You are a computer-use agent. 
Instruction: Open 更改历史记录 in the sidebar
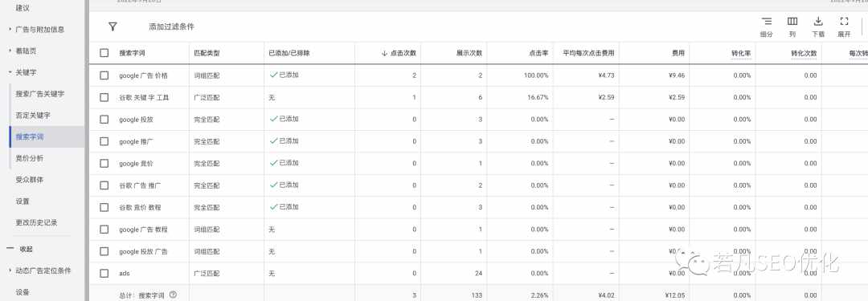tap(36, 222)
